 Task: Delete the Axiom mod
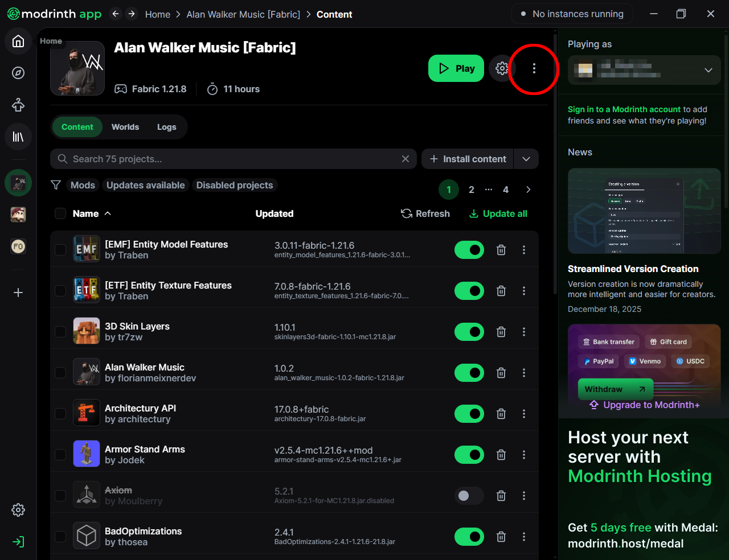tap(501, 496)
